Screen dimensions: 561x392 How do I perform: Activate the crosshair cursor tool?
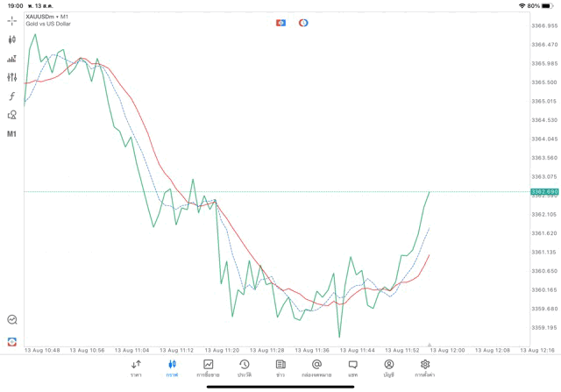point(12,21)
